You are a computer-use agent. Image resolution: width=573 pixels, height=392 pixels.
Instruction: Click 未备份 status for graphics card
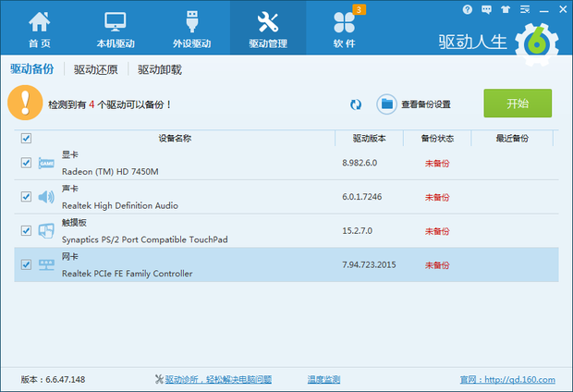437,164
